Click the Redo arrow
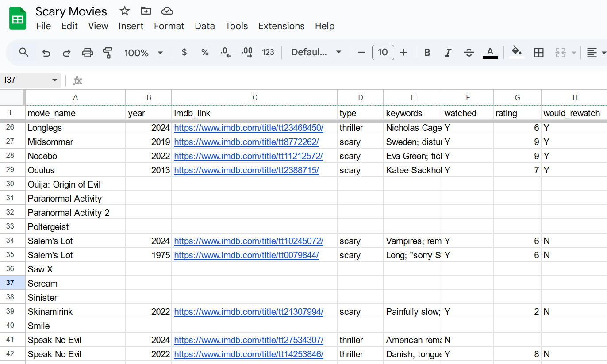607x364 pixels. point(66,53)
